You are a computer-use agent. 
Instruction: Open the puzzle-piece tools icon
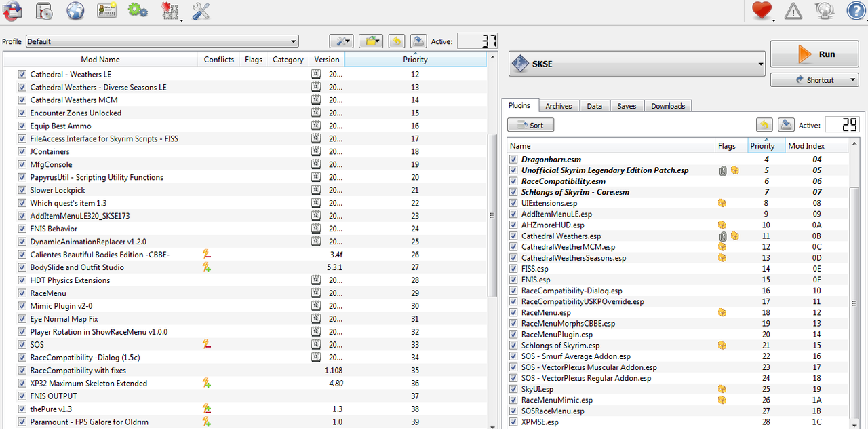click(170, 10)
